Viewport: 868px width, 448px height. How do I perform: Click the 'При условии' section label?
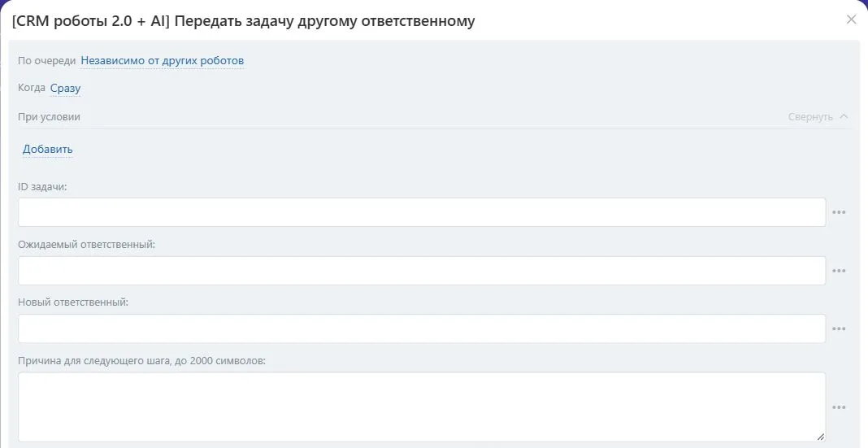pyautogui.click(x=49, y=117)
